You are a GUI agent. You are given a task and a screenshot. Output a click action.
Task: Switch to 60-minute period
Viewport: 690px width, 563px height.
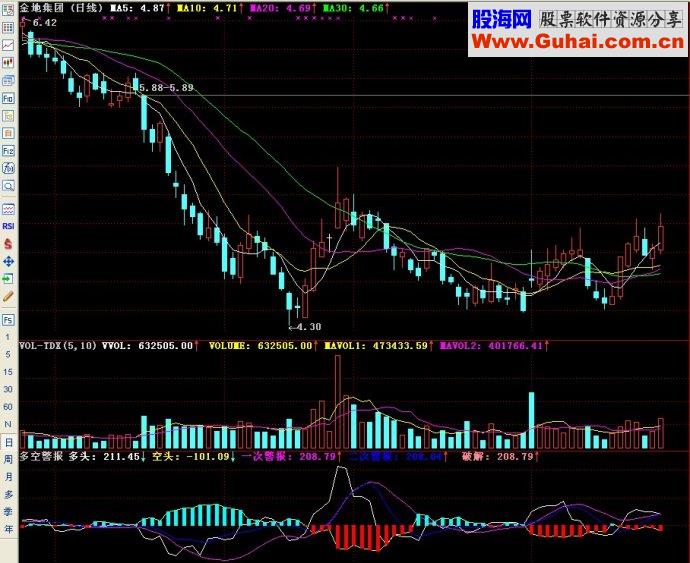7,407
